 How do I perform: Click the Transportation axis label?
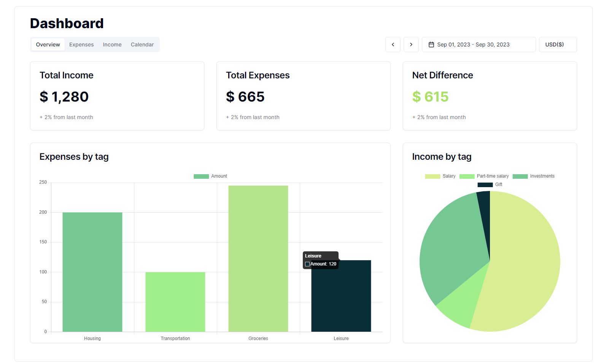(x=175, y=339)
